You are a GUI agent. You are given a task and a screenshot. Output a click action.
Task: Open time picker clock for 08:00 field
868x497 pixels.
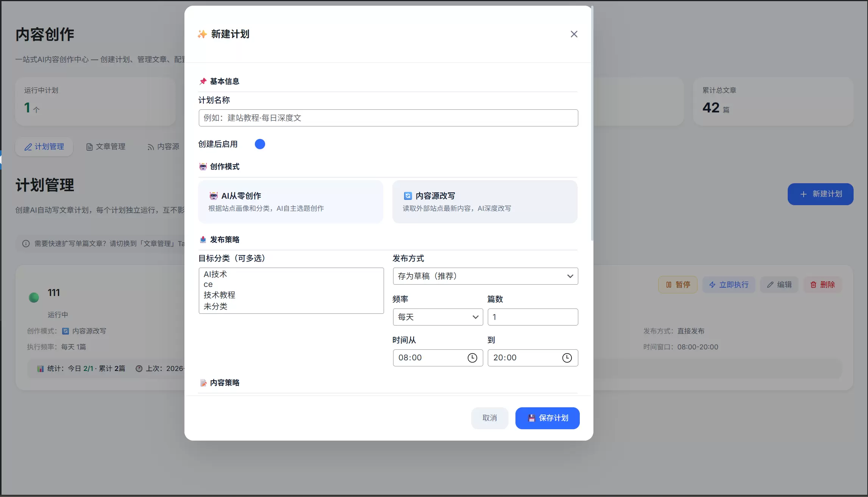(x=472, y=358)
